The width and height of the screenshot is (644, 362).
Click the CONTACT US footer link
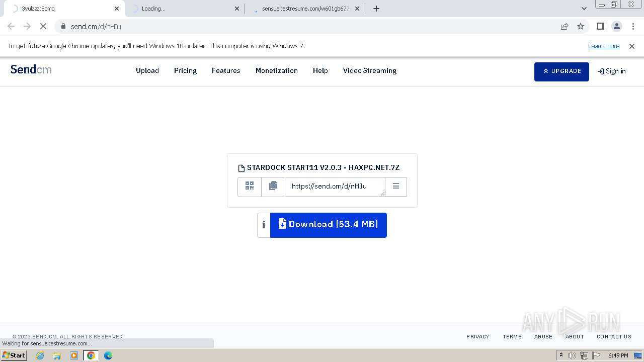pyautogui.click(x=614, y=337)
